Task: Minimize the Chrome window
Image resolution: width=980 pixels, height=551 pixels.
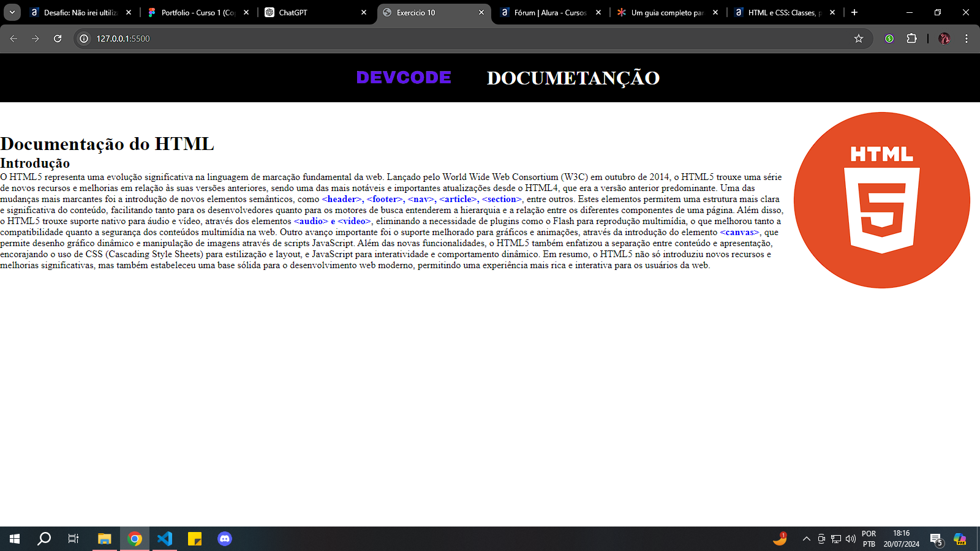Action: pyautogui.click(x=910, y=12)
